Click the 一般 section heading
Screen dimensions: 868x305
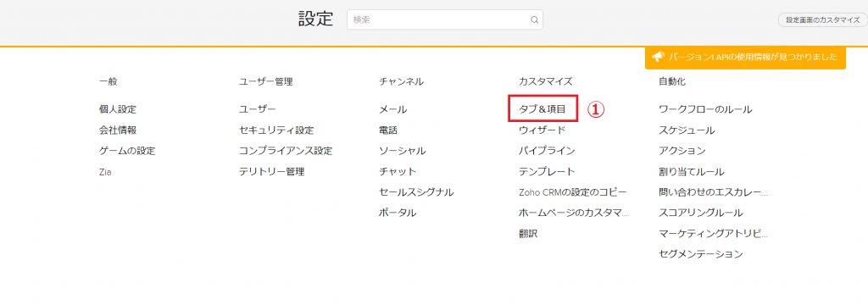[108, 81]
